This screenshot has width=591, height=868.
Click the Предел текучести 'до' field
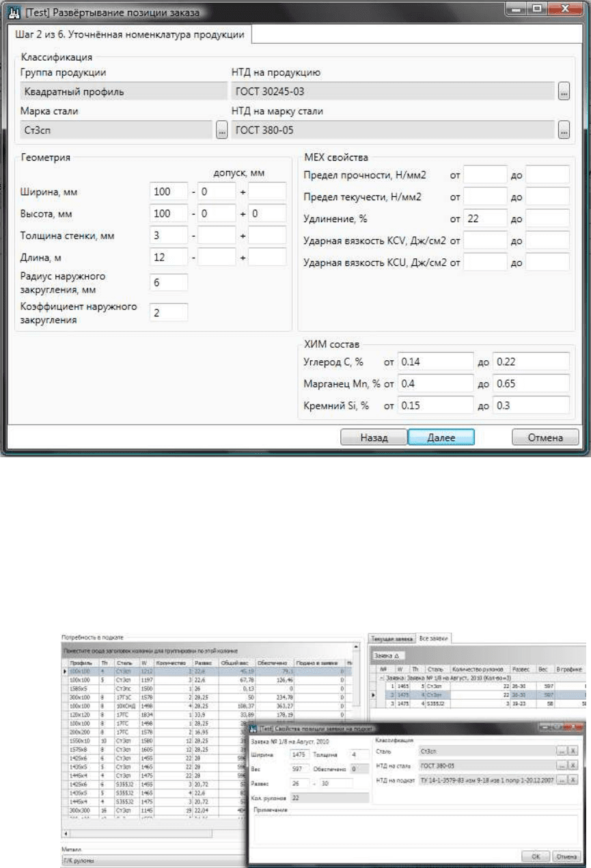point(547,197)
